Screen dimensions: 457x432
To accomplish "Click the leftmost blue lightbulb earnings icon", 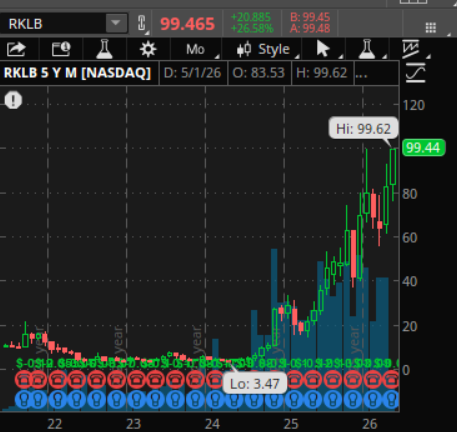I will coord(23,399).
